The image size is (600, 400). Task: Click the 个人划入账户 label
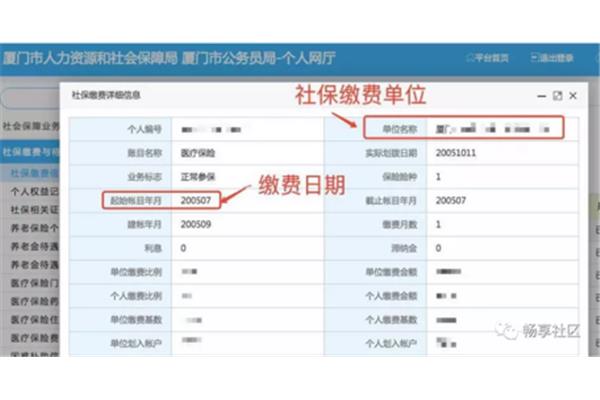pos(391,343)
